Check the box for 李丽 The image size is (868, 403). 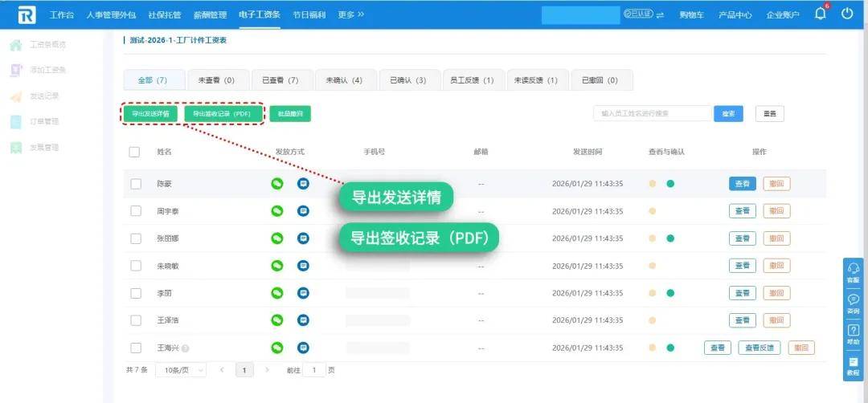tap(136, 293)
